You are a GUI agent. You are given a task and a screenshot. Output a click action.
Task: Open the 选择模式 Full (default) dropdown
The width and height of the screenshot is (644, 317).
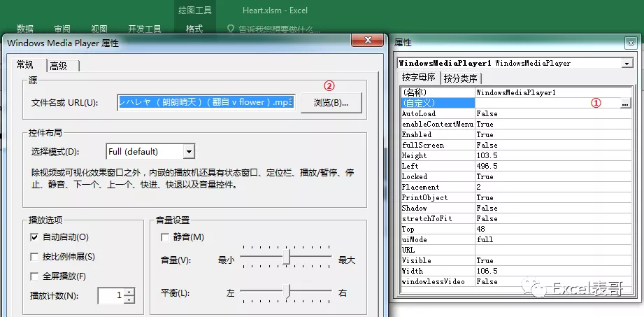(x=189, y=152)
